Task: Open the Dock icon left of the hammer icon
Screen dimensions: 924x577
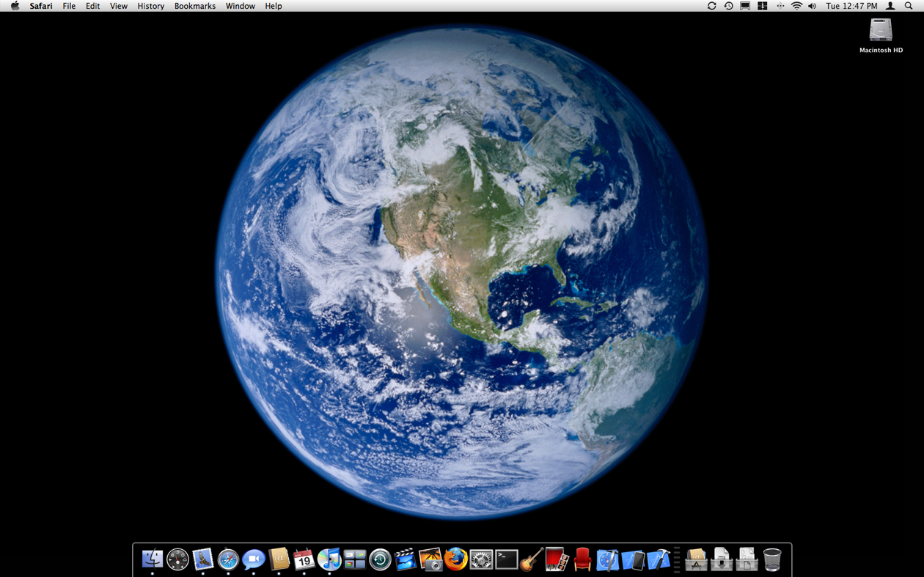Action: 633,559
